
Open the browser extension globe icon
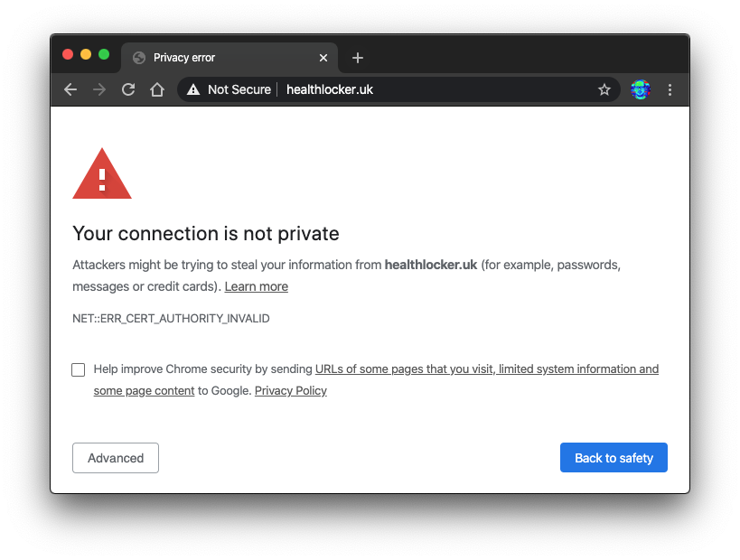point(640,89)
